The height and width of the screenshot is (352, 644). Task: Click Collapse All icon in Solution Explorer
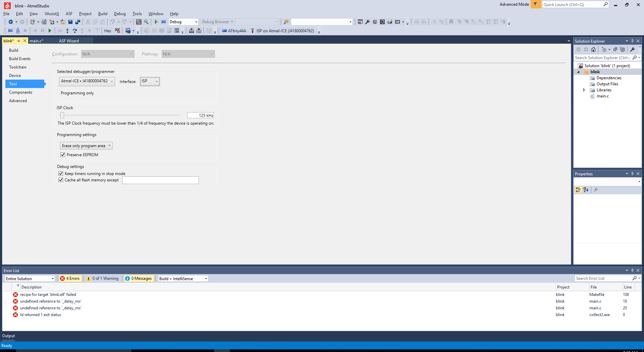click(615, 49)
